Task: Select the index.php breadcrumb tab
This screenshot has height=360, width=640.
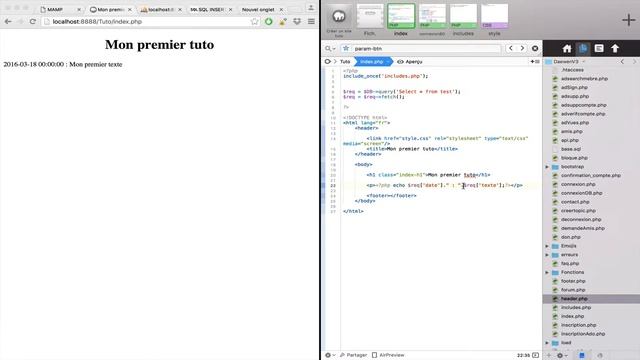Action: pyautogui.click(x=372, y=62)
